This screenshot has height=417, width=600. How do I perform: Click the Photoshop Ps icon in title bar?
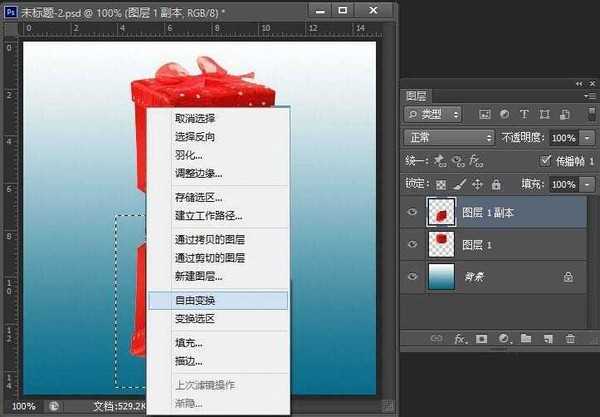click(10, 12)
